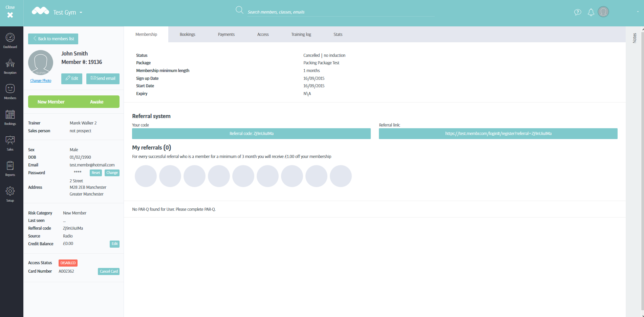Expand the Test Gym dropdown

point(81,13)
